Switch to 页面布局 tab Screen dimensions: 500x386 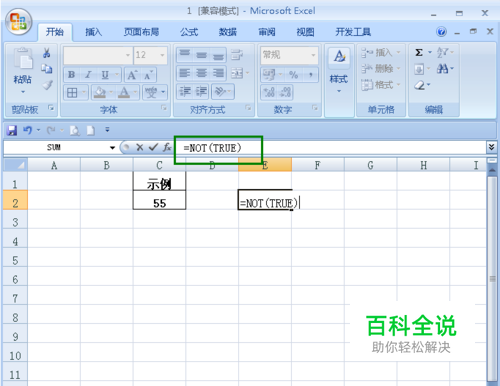pyautogui.click(x=141, y=32)
